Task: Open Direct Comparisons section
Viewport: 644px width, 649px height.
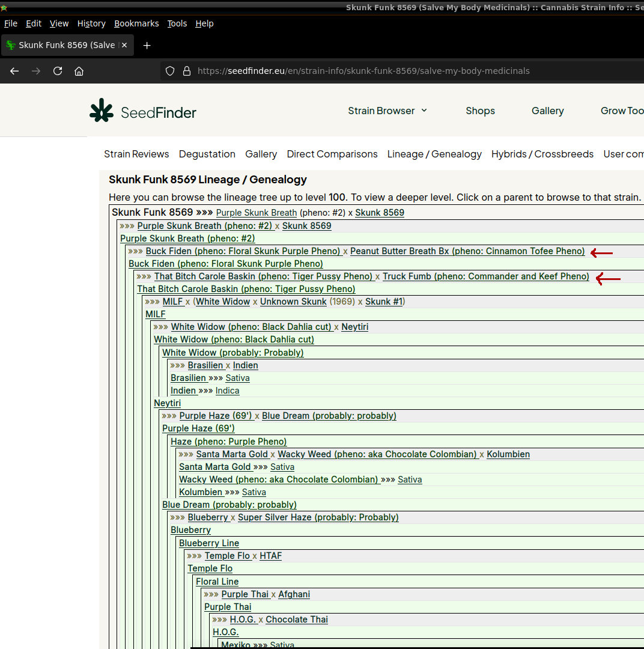Action: click(332, 154)
